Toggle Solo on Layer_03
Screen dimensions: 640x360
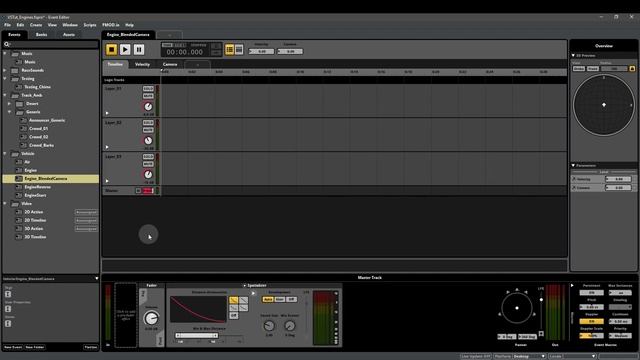coord(148,157)
